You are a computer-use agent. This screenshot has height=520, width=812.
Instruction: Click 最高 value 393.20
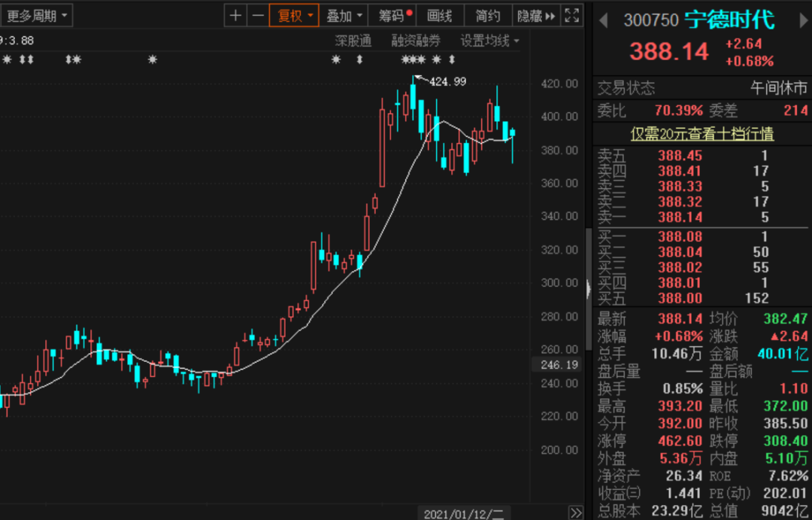click(680, 406)
